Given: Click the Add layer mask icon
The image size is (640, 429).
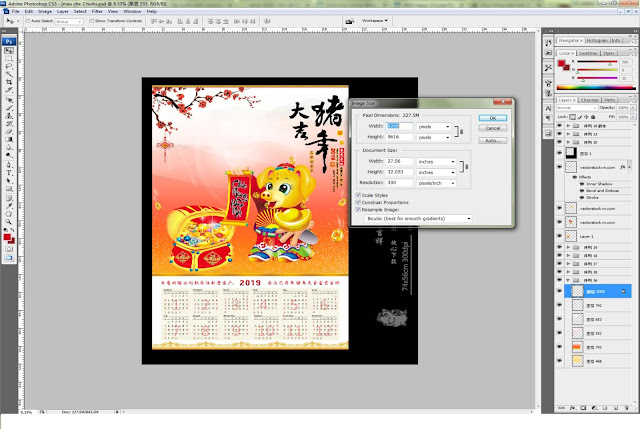Looking at the screenshot, I should [583, 408].
